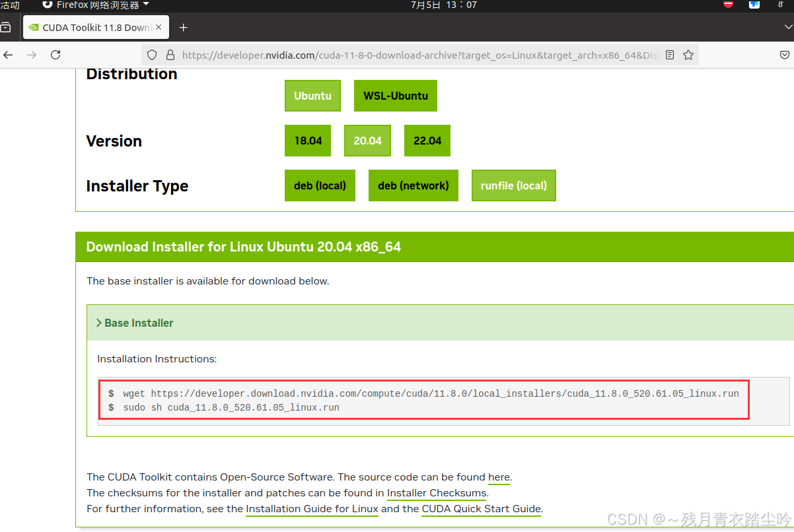This screenshot has width=794, height=532.
Task: Click the red circular tray icon in the top bar
Action: click(729, 5)
